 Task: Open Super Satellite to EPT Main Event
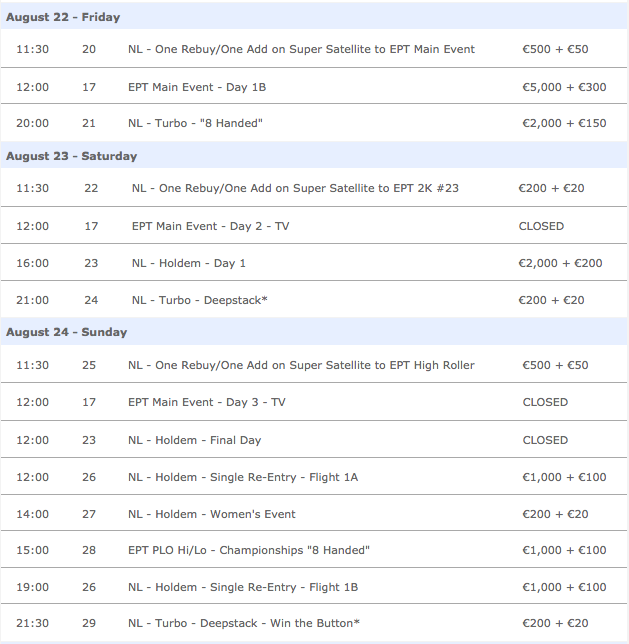pos(301,49)
